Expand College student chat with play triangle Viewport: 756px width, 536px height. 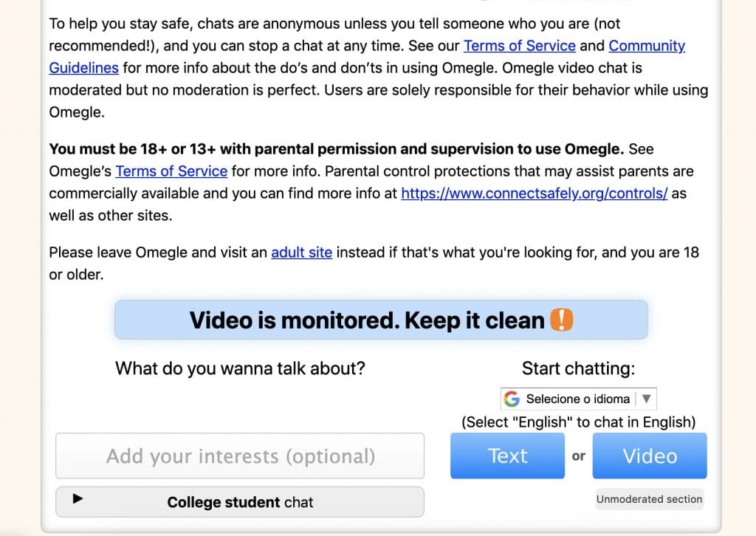78,499
